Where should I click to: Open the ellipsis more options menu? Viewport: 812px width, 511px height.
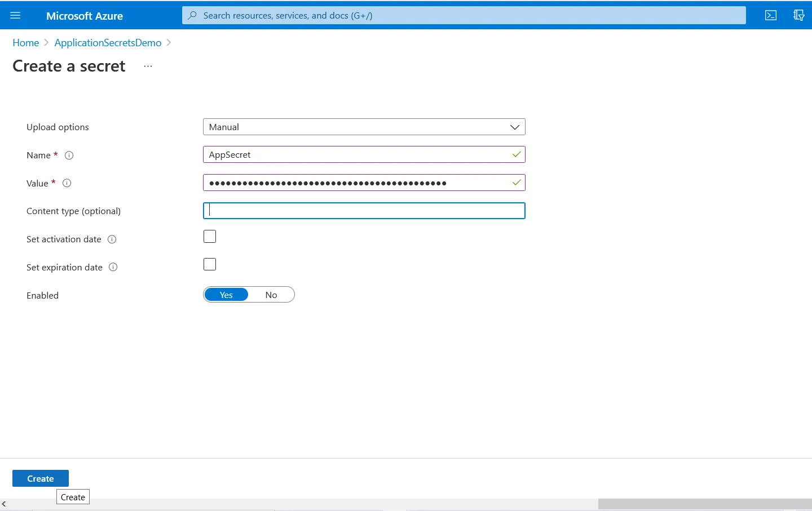(148, 66)
